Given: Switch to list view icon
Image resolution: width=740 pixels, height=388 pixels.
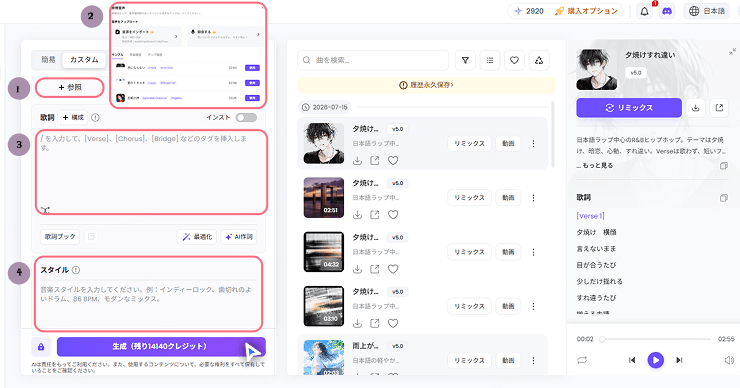Looking at the screenshot, I should point(490,60).
